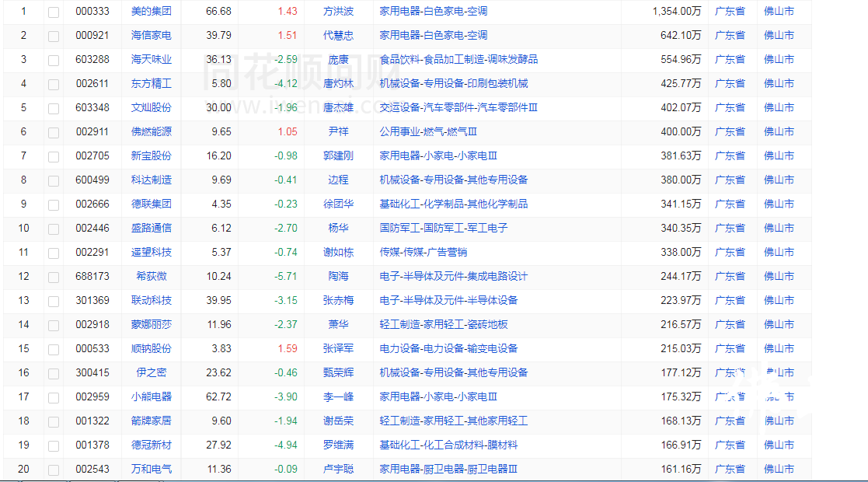Viewport: 868px width, 482px height.
Task: Tick the 蒙娜丽莎 row checkbox
Action: [54, 326]
